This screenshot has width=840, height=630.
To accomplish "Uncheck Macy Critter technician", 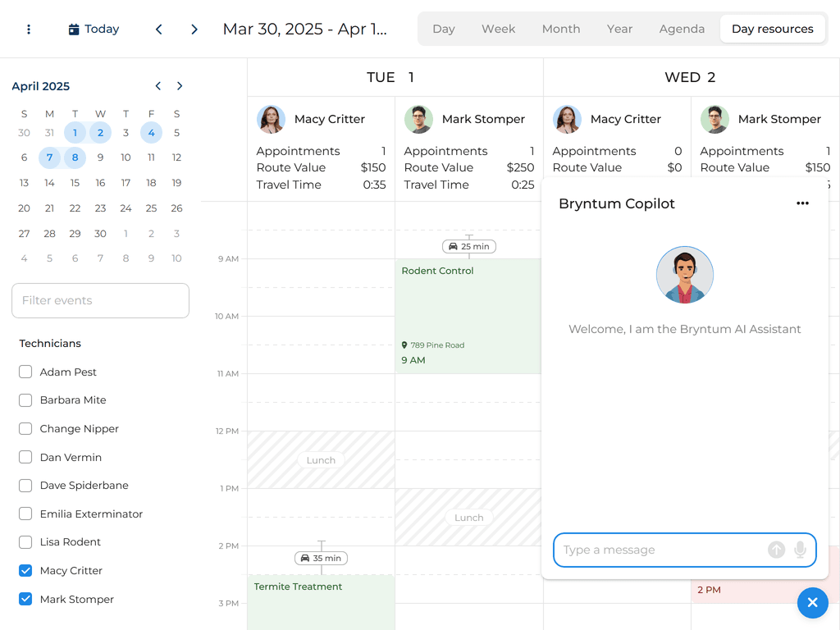I will pyautogui.click(x=25, y=571).
